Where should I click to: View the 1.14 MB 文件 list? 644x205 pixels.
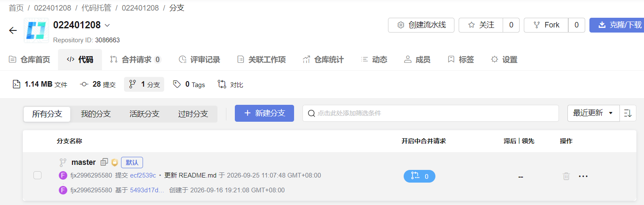coord(40,85)
